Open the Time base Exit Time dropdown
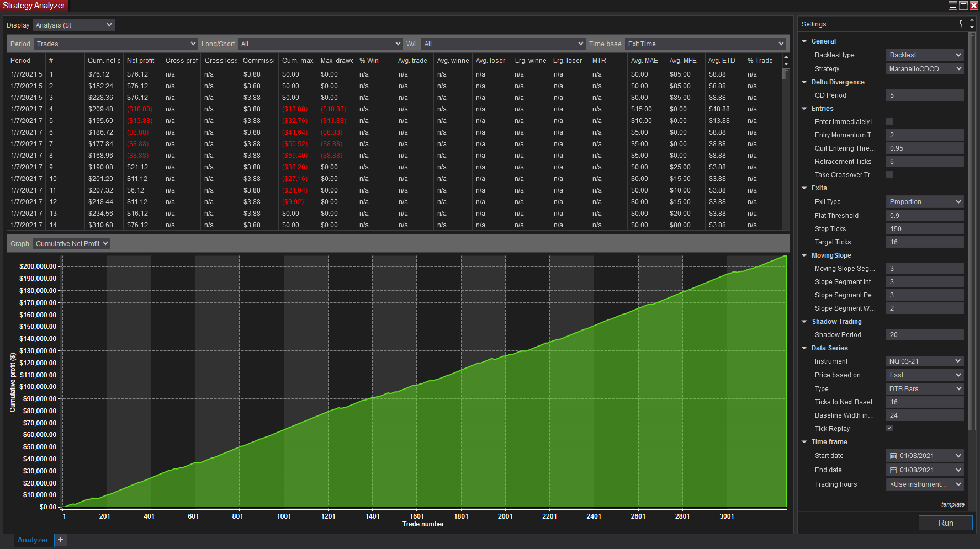This screenshot has height=549, width=980. [705, 44]
